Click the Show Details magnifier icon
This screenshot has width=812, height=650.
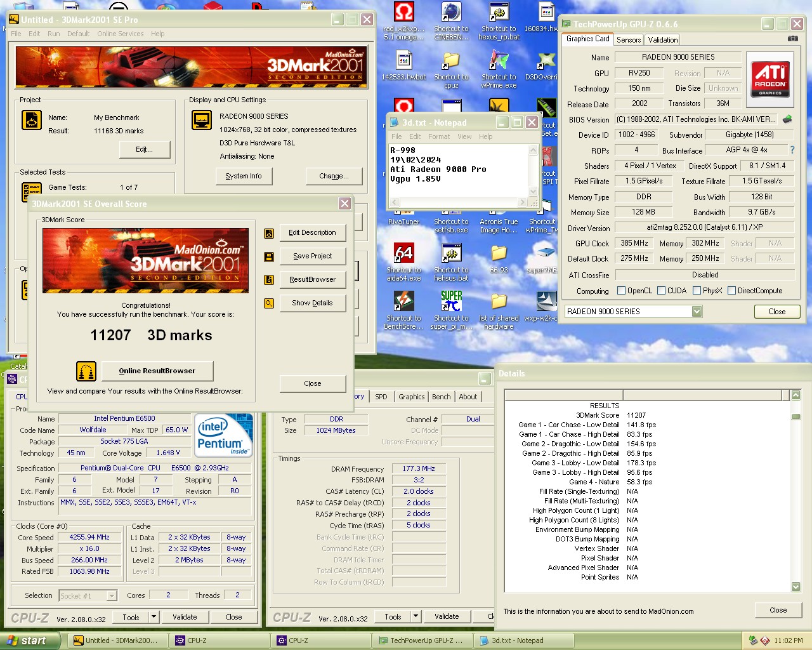pyautogui.click(x=269, y=303)
